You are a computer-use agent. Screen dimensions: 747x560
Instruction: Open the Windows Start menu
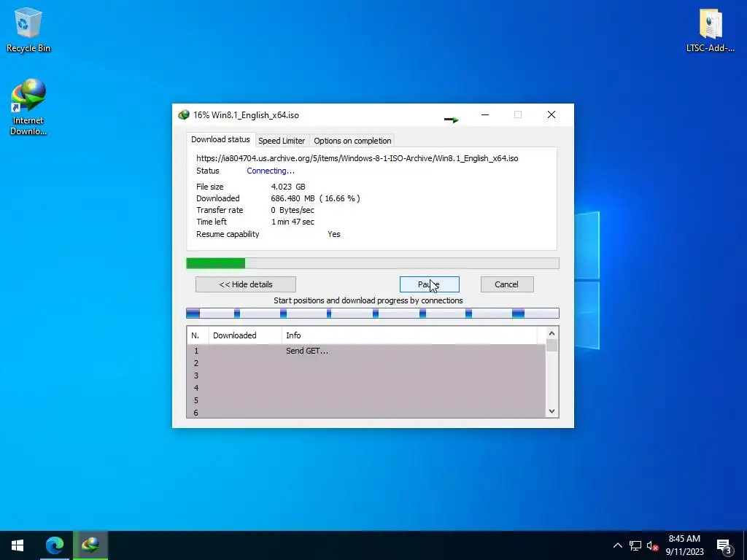18,545
